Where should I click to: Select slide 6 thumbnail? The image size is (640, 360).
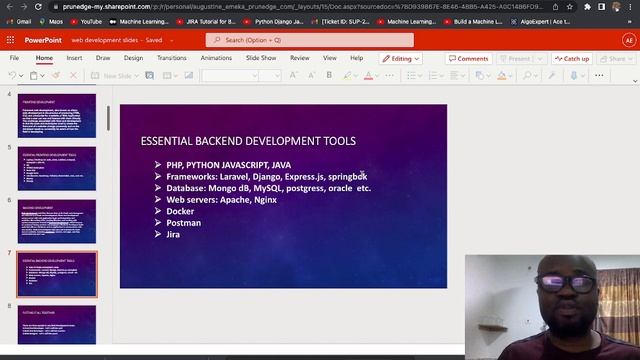57,221
